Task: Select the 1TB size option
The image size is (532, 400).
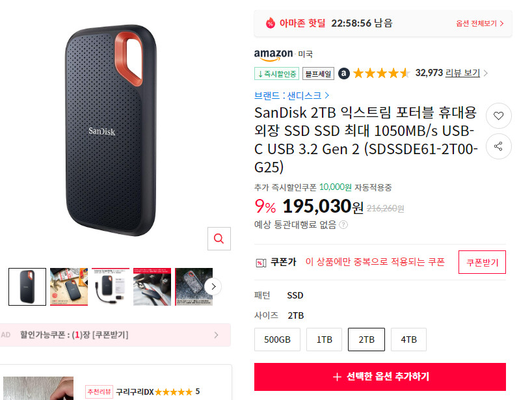Action: 324,339
